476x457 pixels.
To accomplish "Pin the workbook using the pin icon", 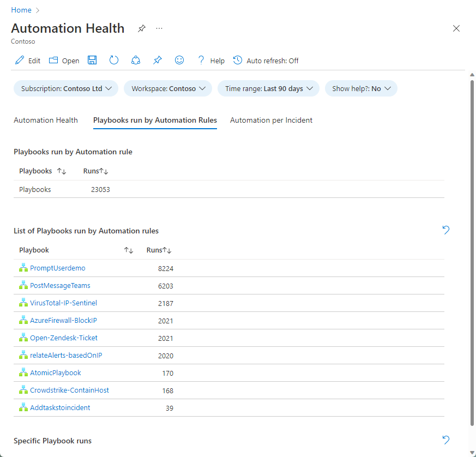I will point(157,60).
